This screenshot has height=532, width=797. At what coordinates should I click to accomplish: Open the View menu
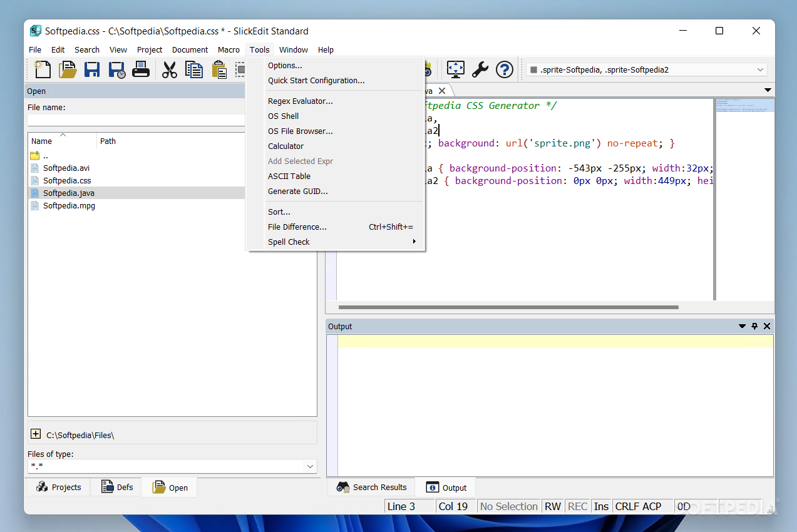(x=118, y=49)
